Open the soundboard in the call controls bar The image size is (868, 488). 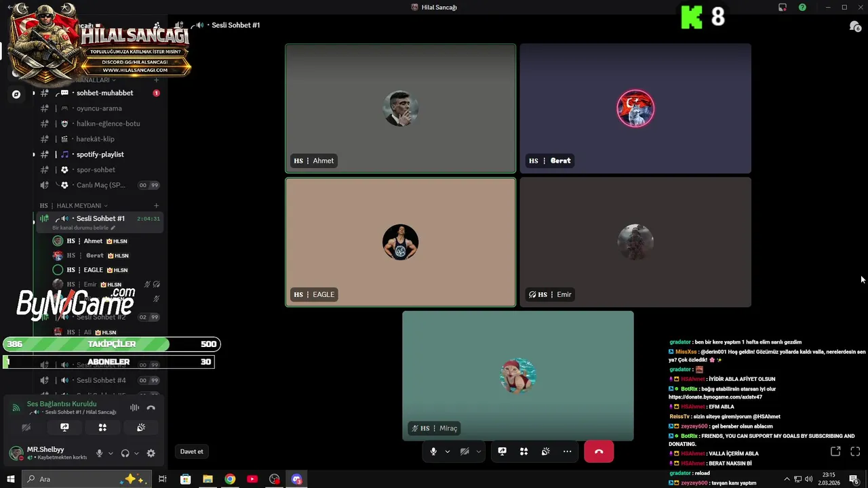pos(545,451)
